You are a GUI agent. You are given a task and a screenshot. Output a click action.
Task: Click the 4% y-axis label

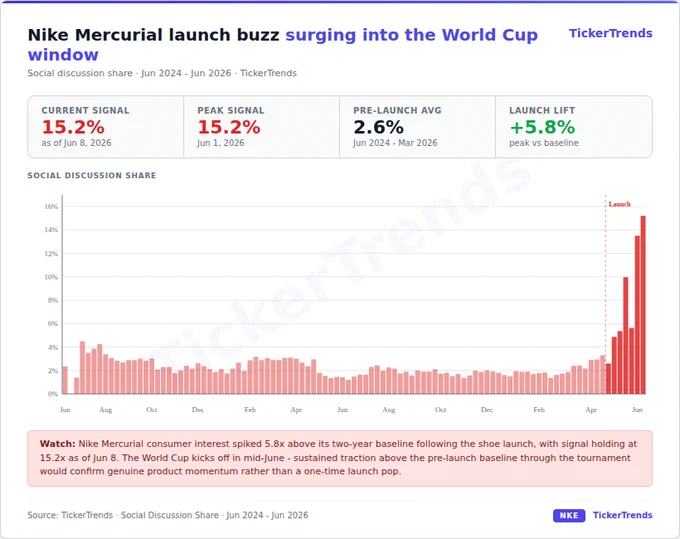click(x=52, y=347)
